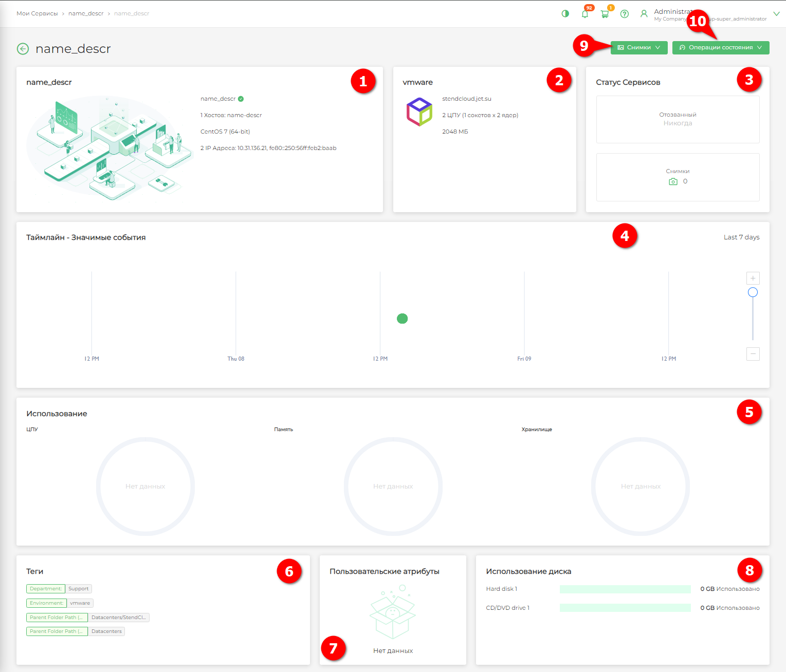The width and height of the screenshot is (786, 672).
Task: Toggle the dark/light contrast theme icon
Action: tap(565, 14)
